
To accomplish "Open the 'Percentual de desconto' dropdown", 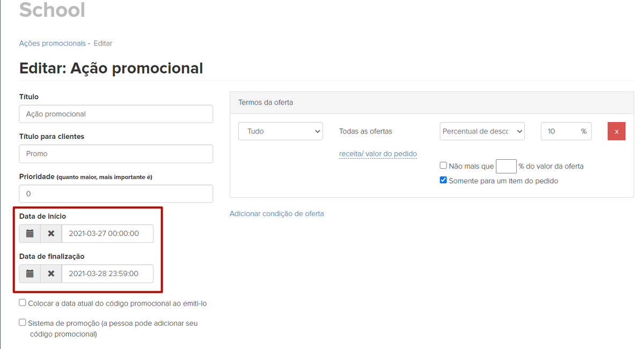I will 481,131.
